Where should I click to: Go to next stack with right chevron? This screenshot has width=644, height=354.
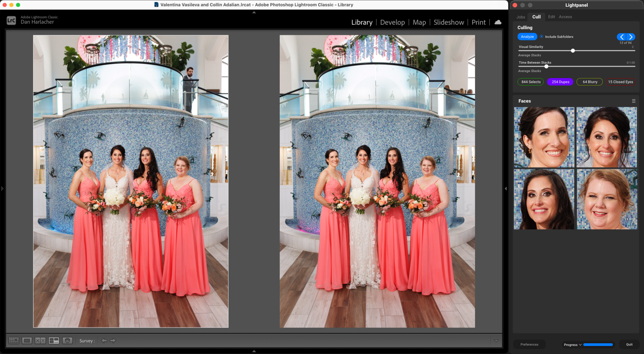[x=631, y=37]
